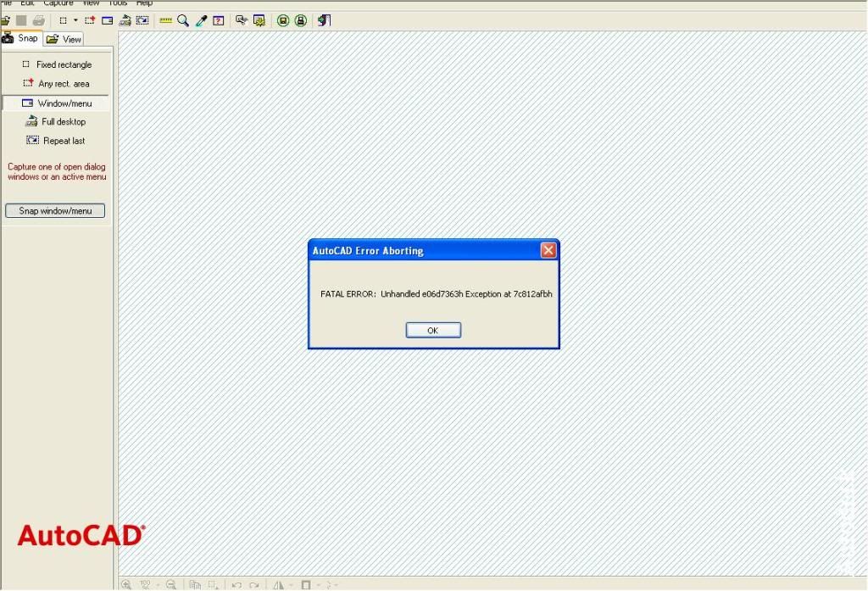Click OK in the AutoCAD Error Aborting dialog
868x591 pixels.
click(x=433, y=330)
